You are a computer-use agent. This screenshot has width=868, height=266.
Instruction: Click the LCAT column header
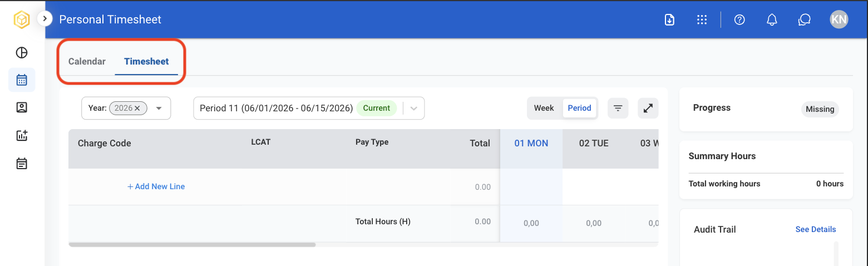click(261, 142)
